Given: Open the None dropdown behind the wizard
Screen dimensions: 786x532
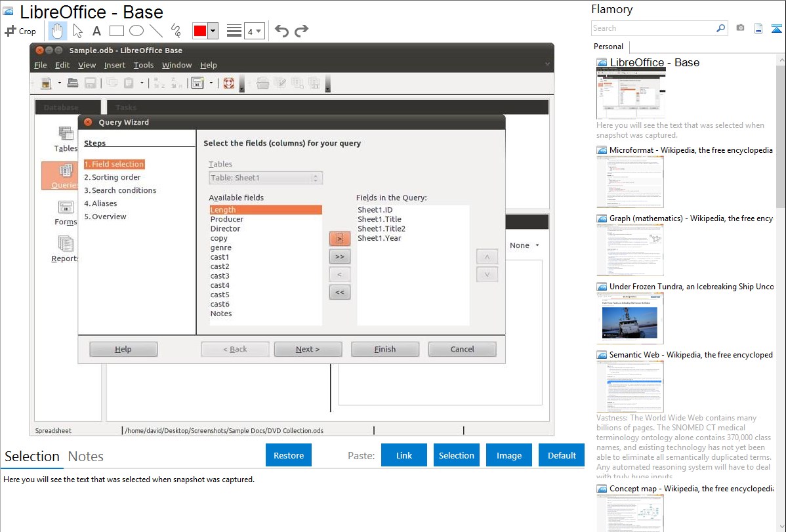Looking at the screenshot, I should (x=524, y=245).
